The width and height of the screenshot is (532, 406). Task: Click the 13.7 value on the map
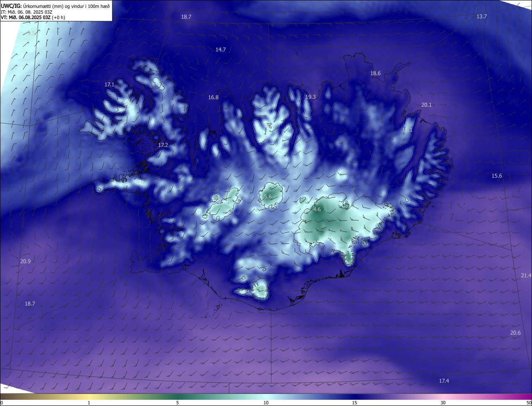click(481, 16)
